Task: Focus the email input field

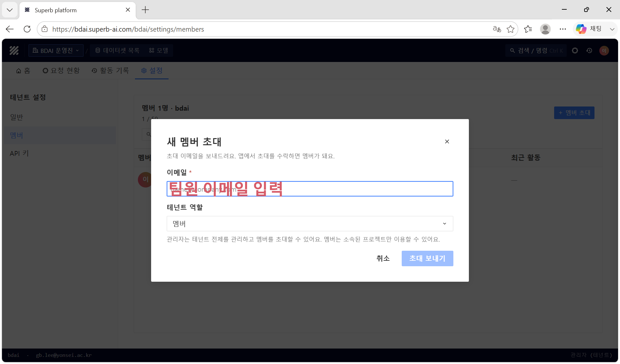Action: 310,189
